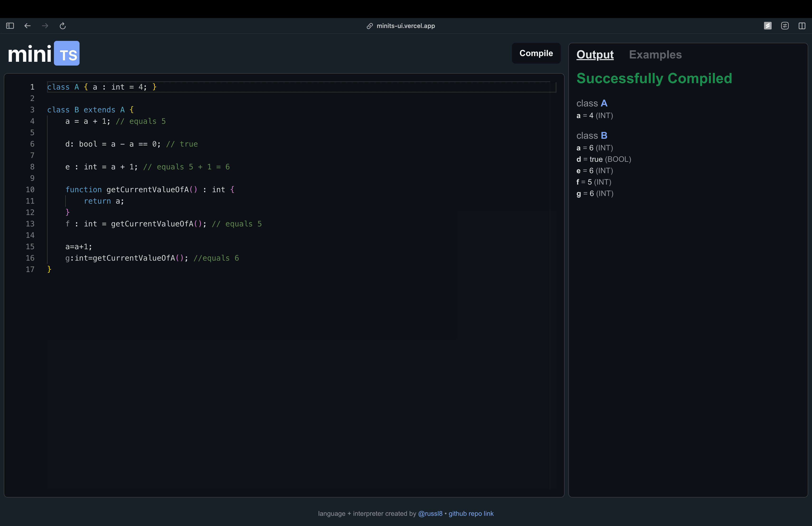Screen dimensions: 812x526
Task: Open the lightning extension icon in the toolbar
Action: (x=768, y=26)
